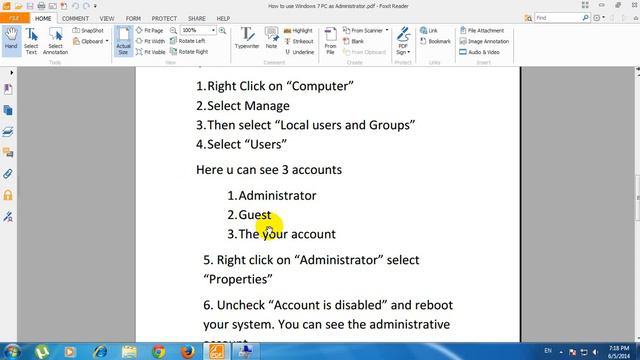Switch to the PROTECT tab
640x360 pixels.
click(164, 18)
